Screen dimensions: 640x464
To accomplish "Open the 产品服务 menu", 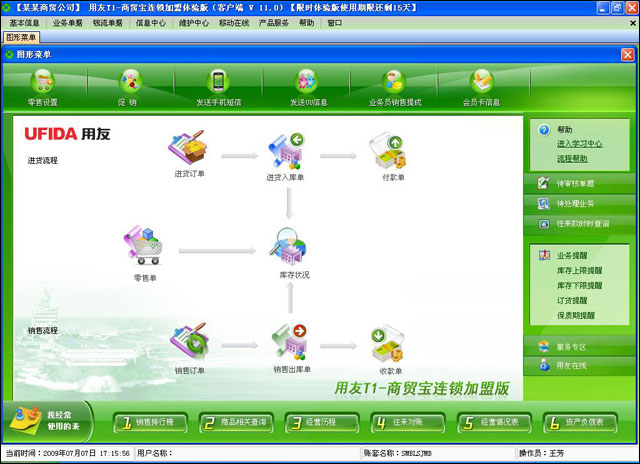I will 273,23.
